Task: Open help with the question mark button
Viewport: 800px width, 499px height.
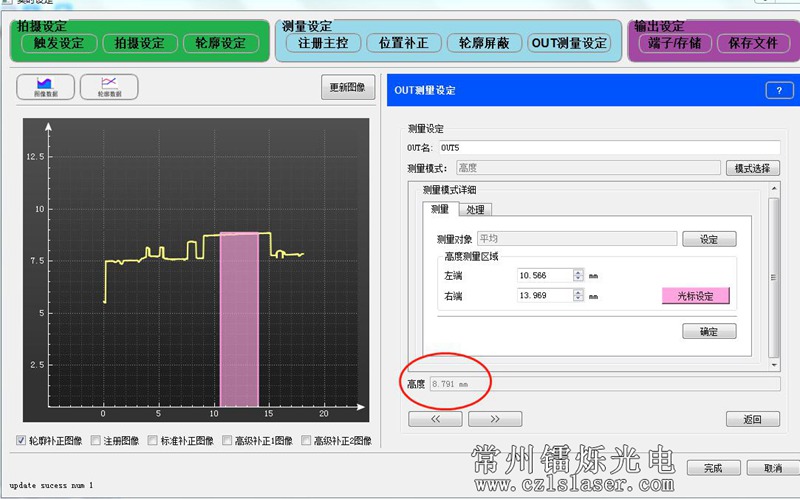Action: coord(778,90)
